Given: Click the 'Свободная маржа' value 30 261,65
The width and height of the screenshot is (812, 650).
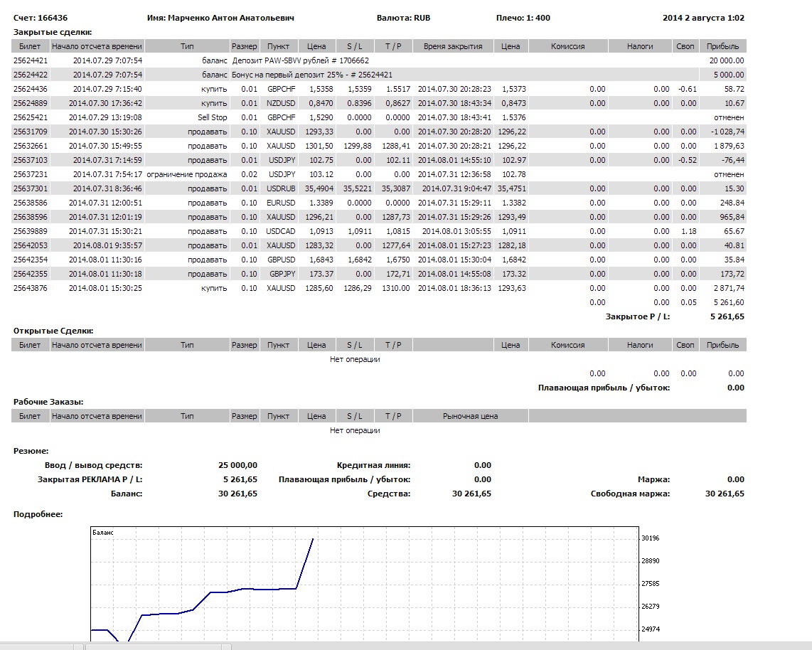Looking at the screenshot, I should tap(725, 494).
